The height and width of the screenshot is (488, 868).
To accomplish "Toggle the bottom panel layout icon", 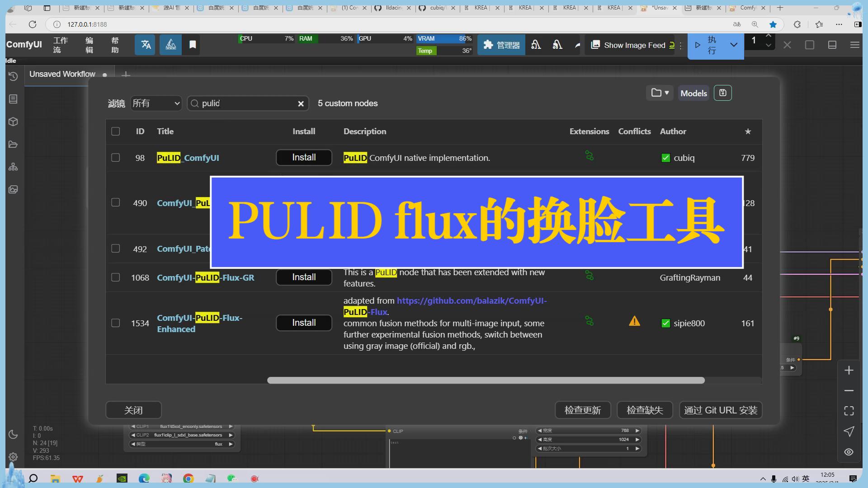I will tap(832, 45).
